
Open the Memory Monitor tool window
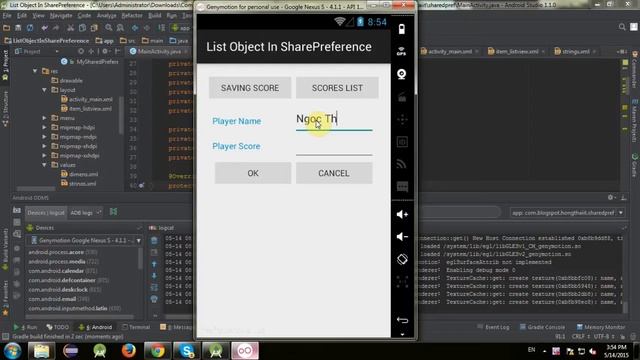tap(600, 327)
